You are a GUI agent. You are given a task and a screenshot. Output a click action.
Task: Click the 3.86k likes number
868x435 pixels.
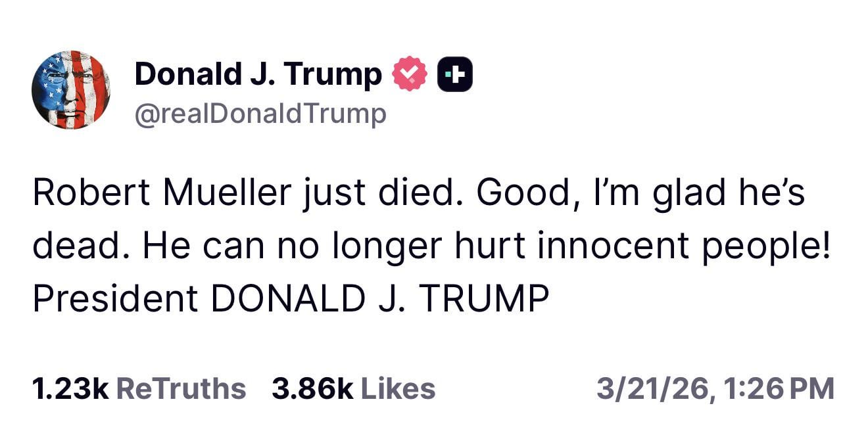312,388
